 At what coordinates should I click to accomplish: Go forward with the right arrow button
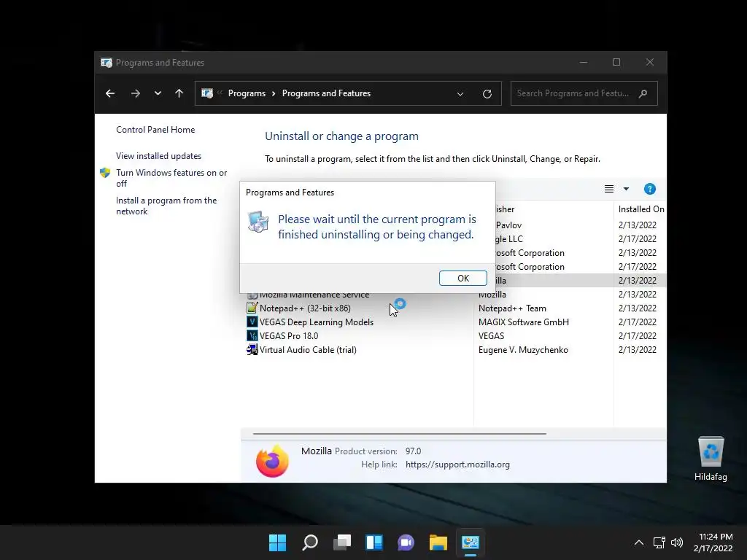[135, 93]
